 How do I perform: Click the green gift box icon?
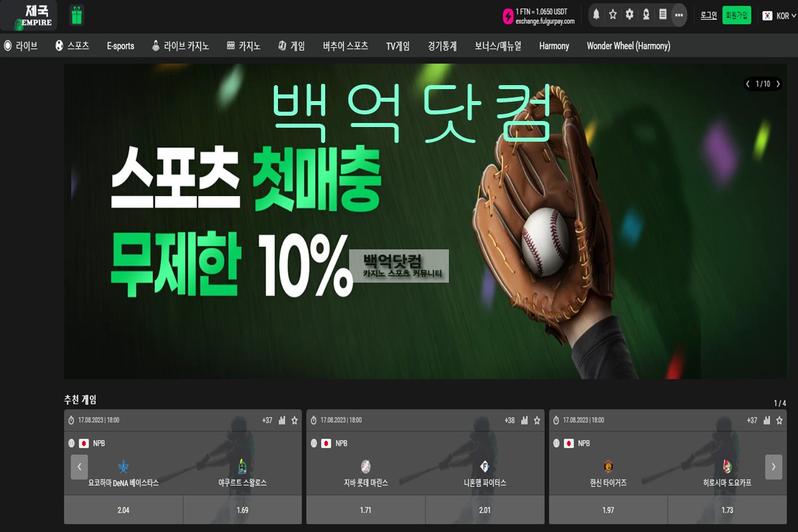click(x=76, y=15)
